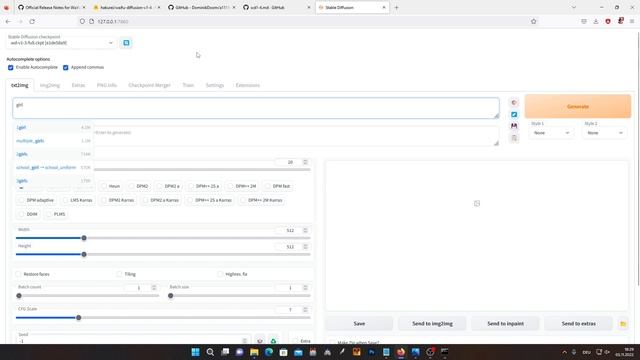Click Firefox icon in the taskbar
This screenshot has width=640, height=360.
point(400,352)
